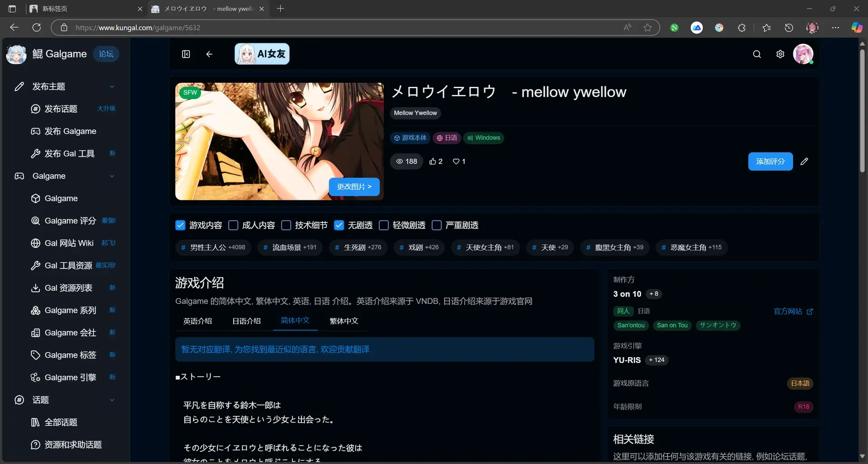Open the site settings gear icon
The image size is (868, 464).
780,54
